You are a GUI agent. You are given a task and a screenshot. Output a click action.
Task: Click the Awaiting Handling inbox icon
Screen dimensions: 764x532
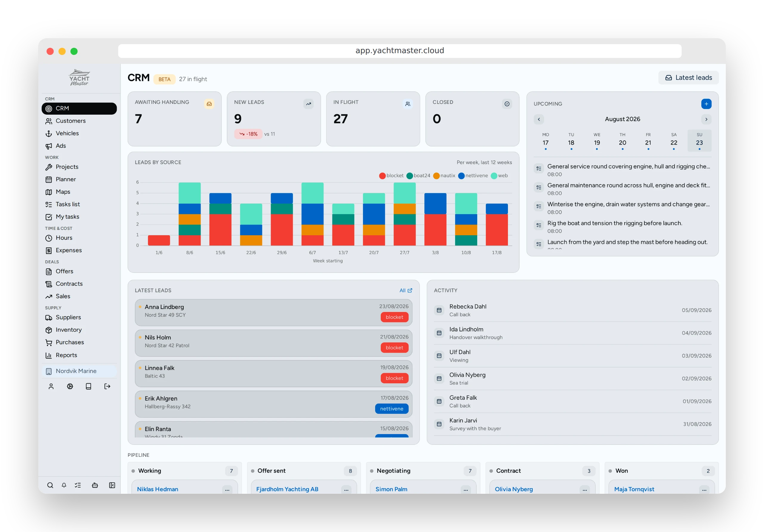209,104
